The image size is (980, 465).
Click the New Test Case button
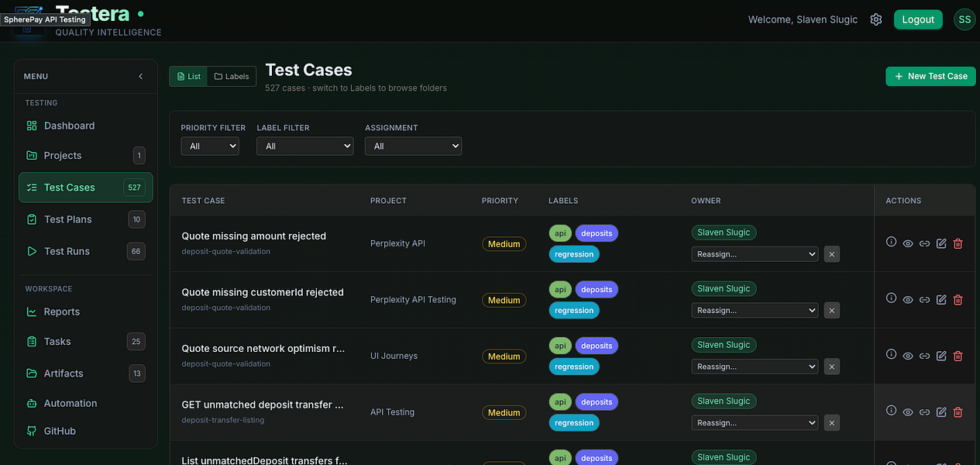click(930, 76)
